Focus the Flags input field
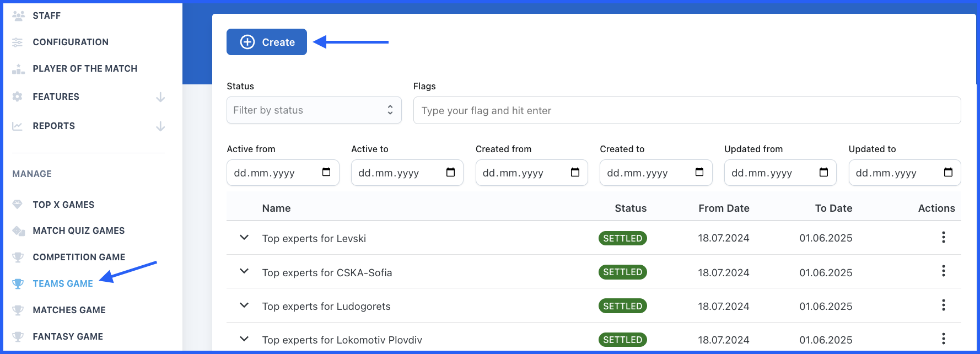The image size is (980, 354). click(x=686, y=111)
